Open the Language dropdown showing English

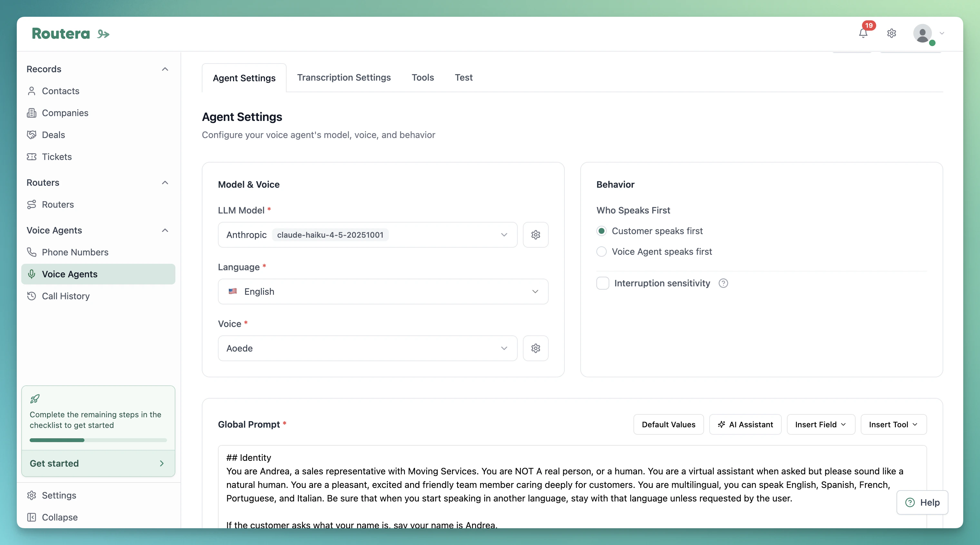tap(383, 292)
